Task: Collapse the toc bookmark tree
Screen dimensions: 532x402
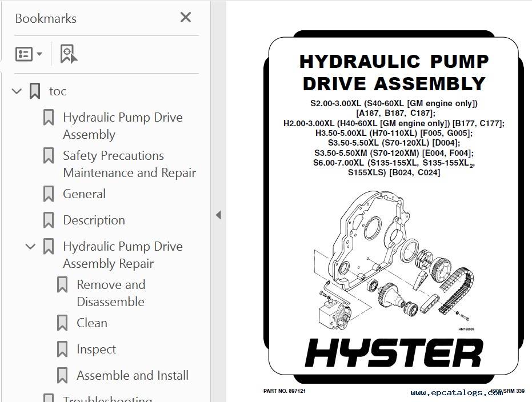Action: tap(17, 91)
